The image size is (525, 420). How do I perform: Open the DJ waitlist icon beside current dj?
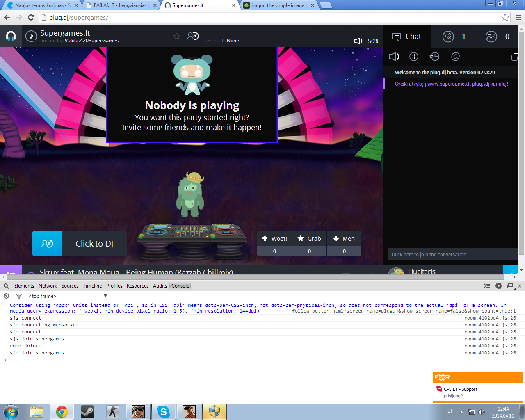(193, 36)
